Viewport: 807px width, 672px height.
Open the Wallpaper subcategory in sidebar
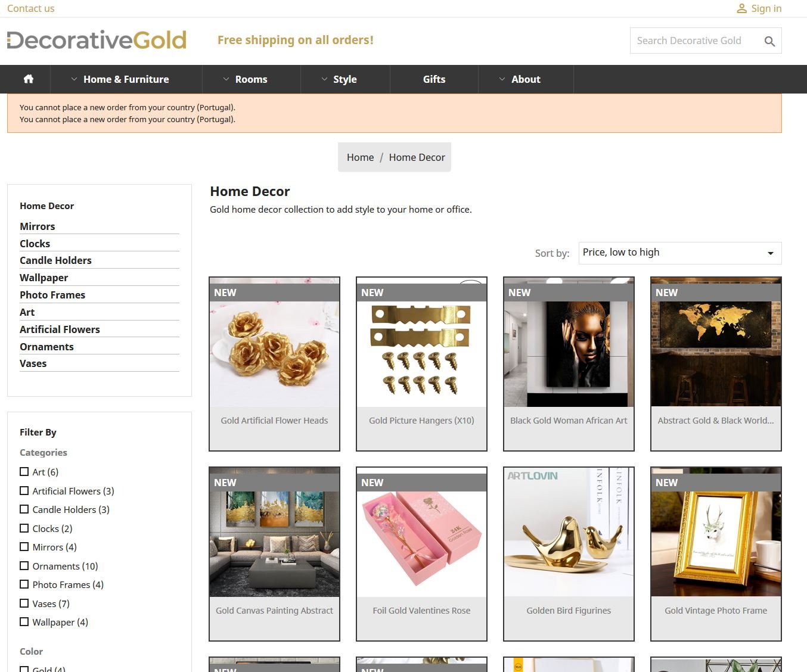44,278
